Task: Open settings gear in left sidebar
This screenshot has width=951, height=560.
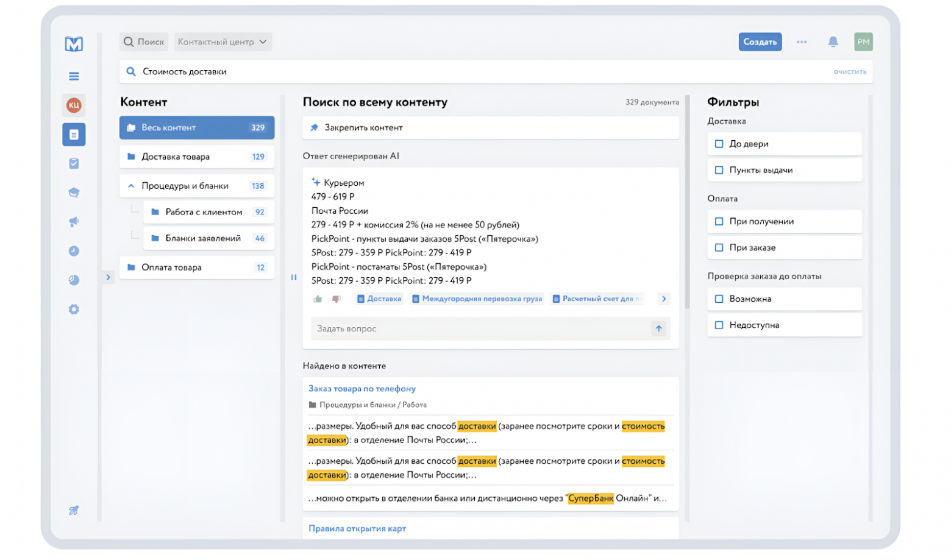Action: [x=74, y=310]
